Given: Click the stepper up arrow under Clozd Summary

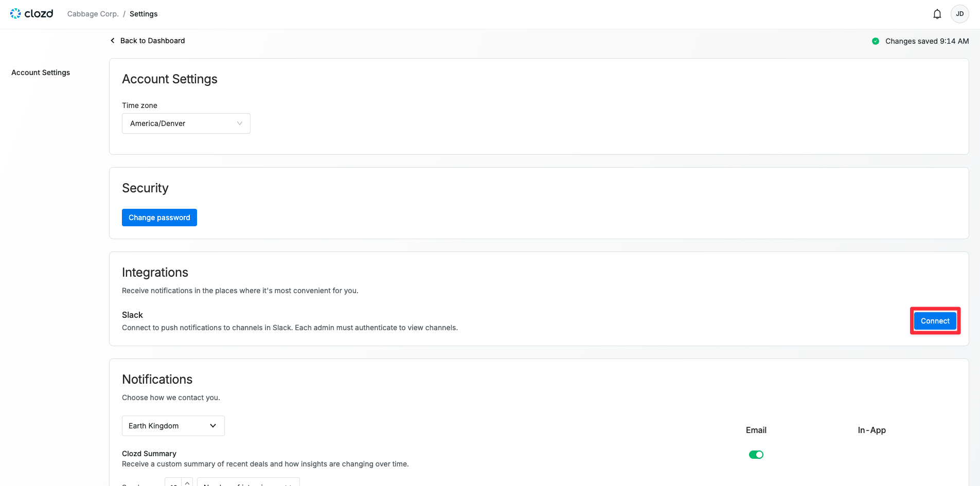Looking at the screenshot, I should coord(187,482).
